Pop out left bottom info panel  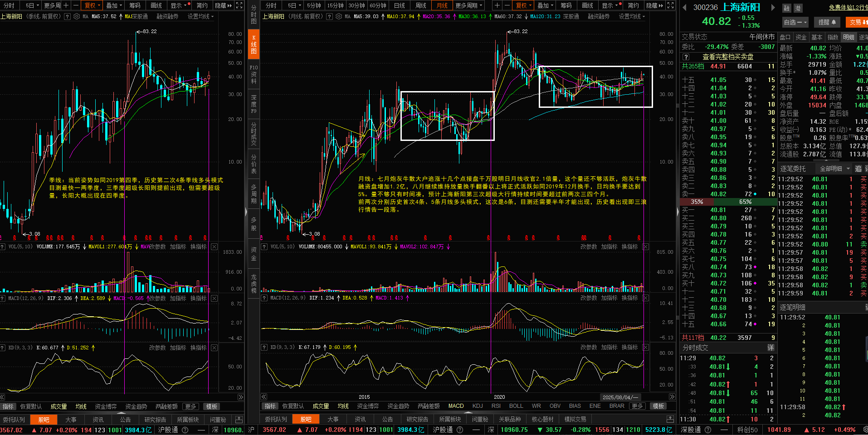(239, 419)
